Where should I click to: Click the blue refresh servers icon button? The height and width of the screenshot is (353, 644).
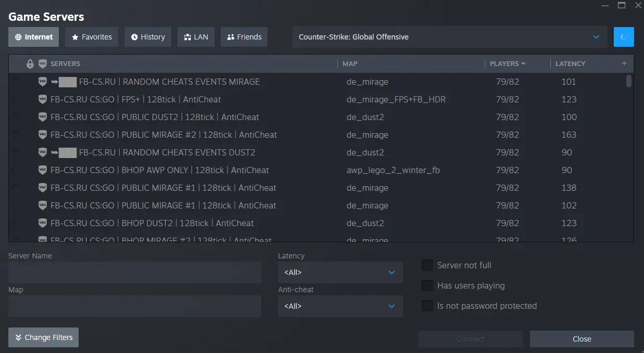click(624, 37)
